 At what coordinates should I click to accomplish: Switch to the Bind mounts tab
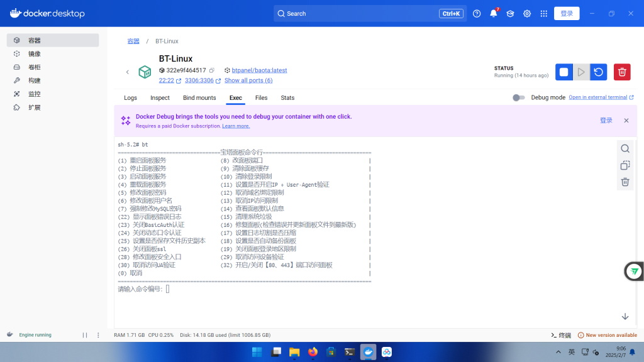pyautogui.click(x=199, y=97)
